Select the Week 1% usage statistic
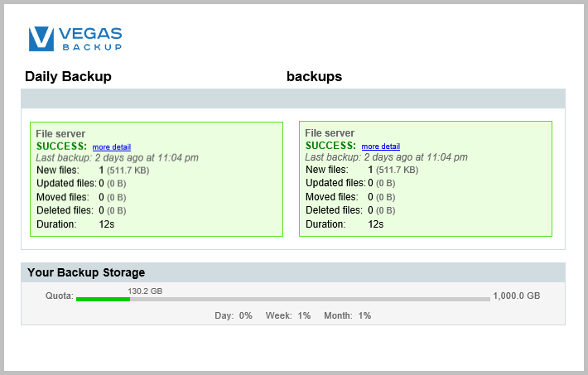Screen dimensions: 588x375 [x=288, y=315]
